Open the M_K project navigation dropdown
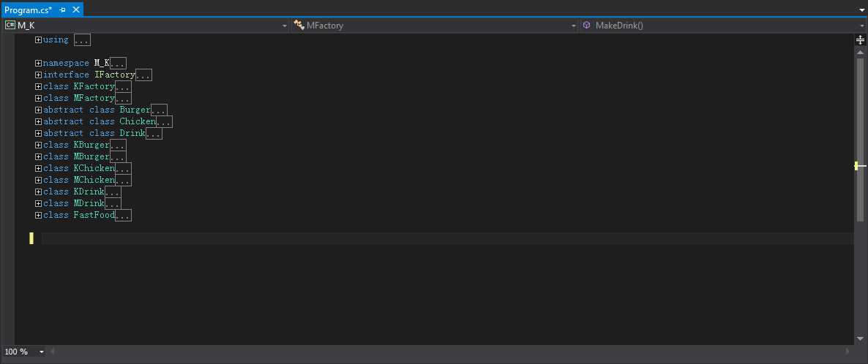The image size is (868, 364). click(285, 26)
